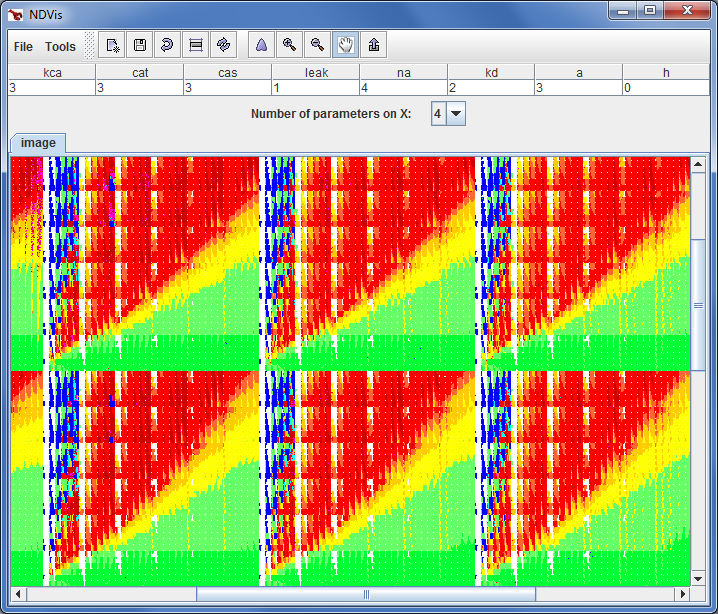Click the cat column header
Screen dimensions: 718x614
(x=140, y=72)
